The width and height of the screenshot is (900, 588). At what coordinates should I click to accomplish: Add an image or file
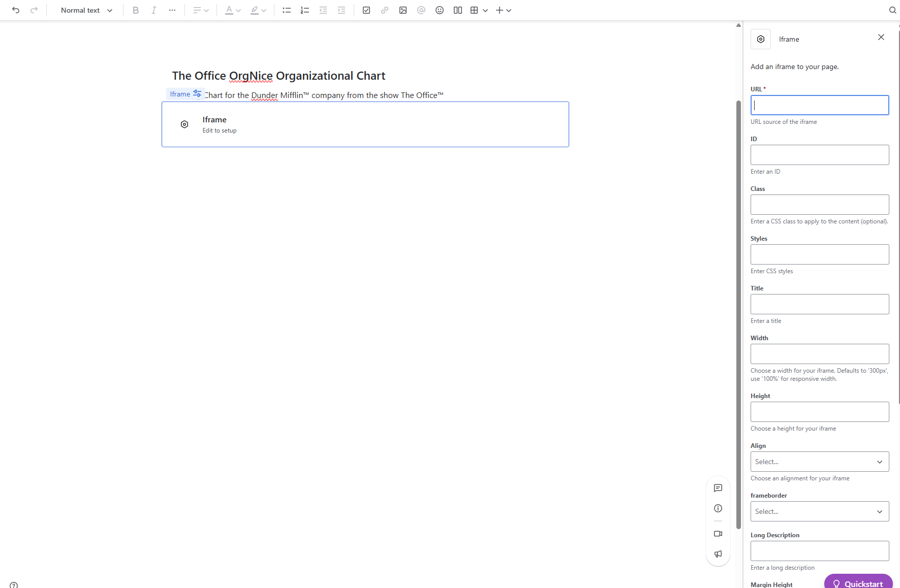[x=403, y=10]
